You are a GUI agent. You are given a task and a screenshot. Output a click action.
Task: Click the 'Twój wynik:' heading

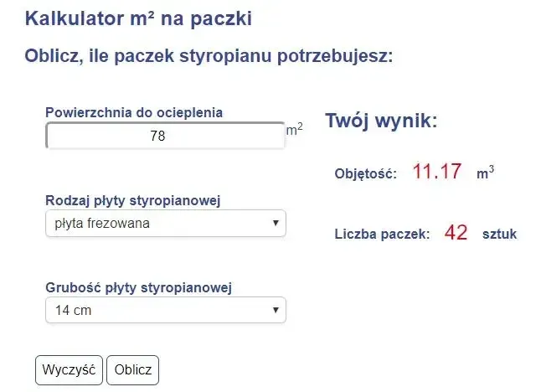[381, 121]
